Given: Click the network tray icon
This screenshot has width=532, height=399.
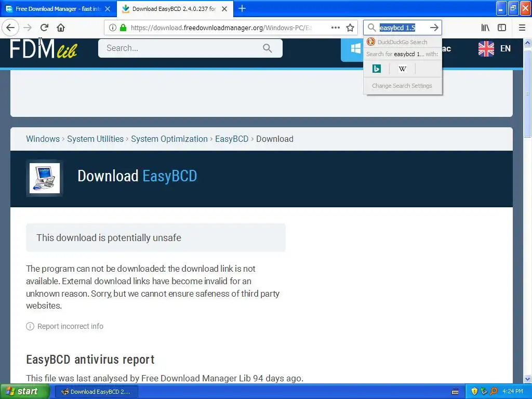Looking at the screenshot, I should (x=484, y=392).
